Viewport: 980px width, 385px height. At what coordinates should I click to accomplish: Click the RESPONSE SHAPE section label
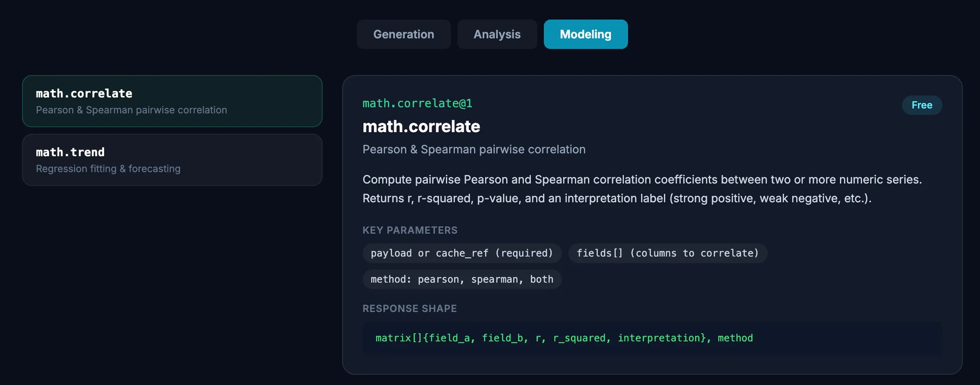tap(409, 308)
